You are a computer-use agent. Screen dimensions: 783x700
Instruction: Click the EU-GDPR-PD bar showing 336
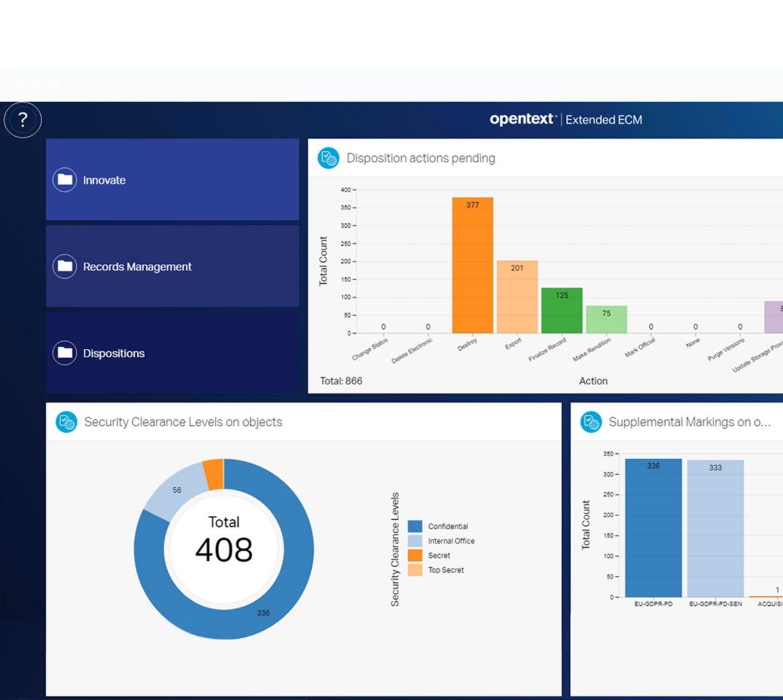coord(653,528)
